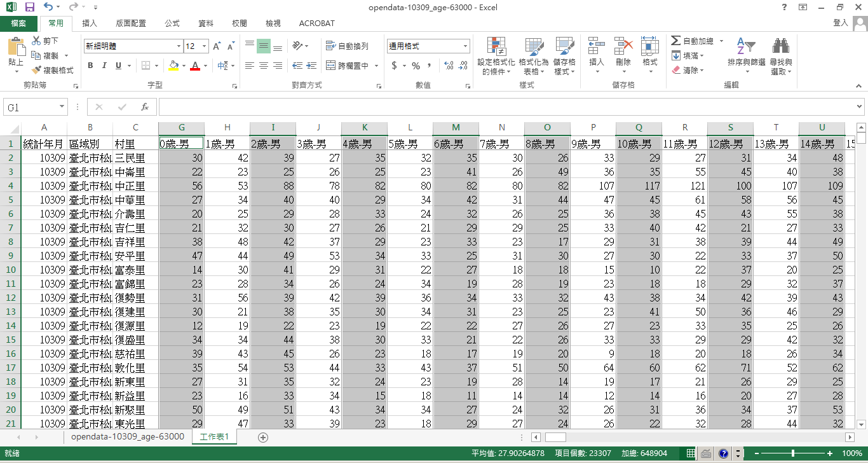Image resolution: width=868 pixels, height=463 pixels.
Task: Apply percent style to cells
Action: pos(416,66)
